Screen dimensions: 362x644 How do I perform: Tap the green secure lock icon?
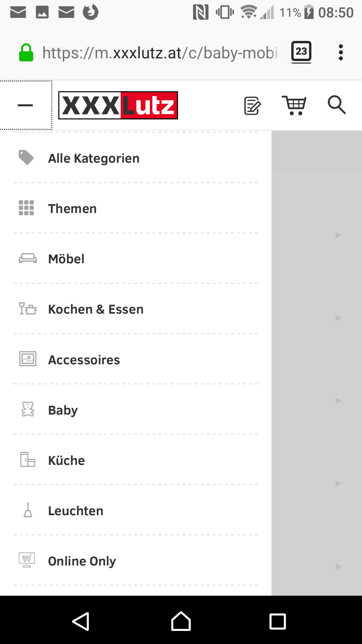[x=26, y=53]
